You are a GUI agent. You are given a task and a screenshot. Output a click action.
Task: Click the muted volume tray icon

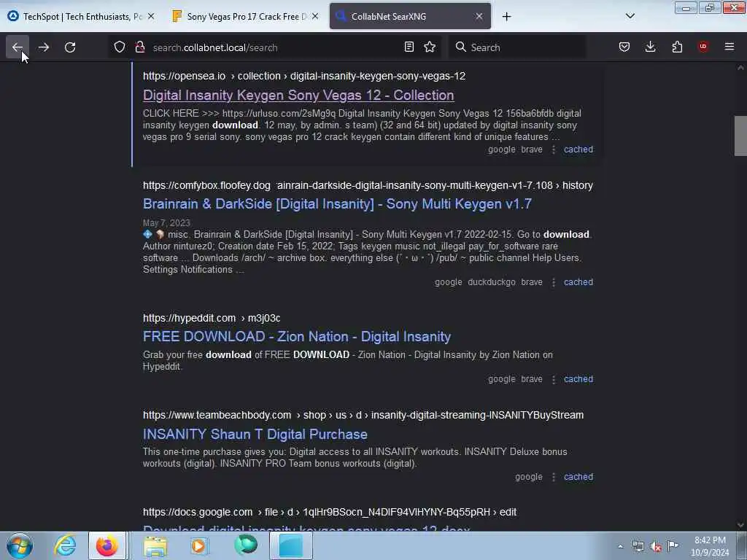(656, 547)
